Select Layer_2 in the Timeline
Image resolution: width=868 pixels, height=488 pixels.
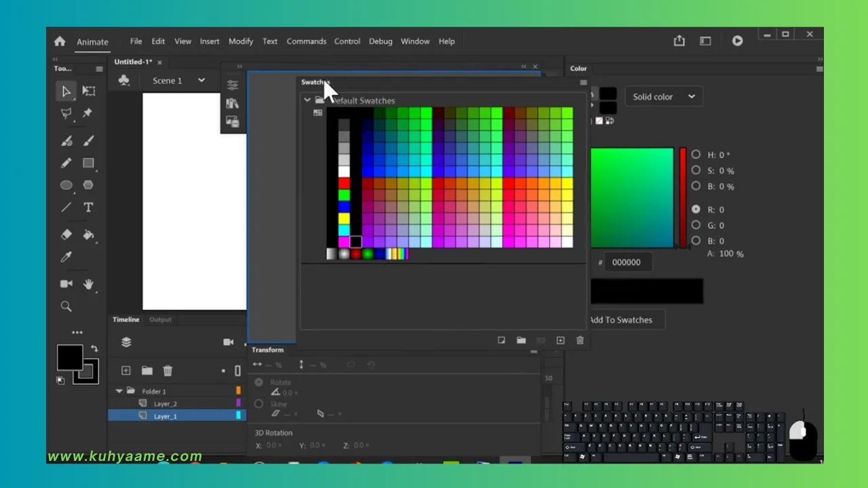click(x=165, y=403)
